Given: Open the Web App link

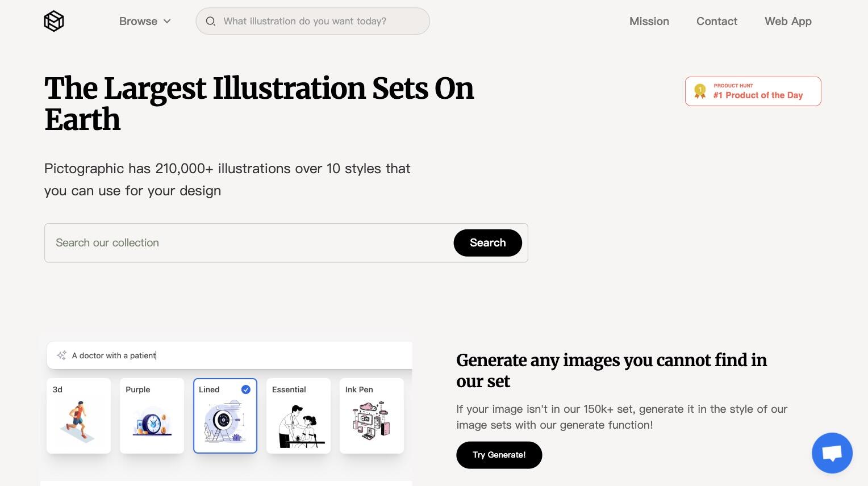Looking at the screenshot, I should pos(788,21).
